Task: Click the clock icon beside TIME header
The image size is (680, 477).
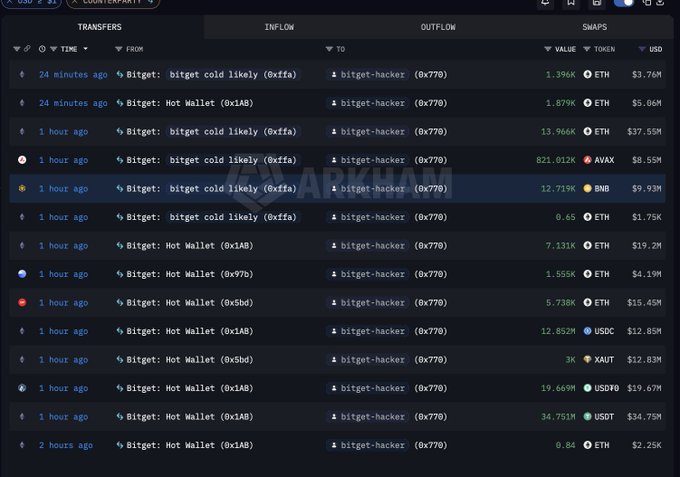Action: pyautogui.click(x=42, y=49)
